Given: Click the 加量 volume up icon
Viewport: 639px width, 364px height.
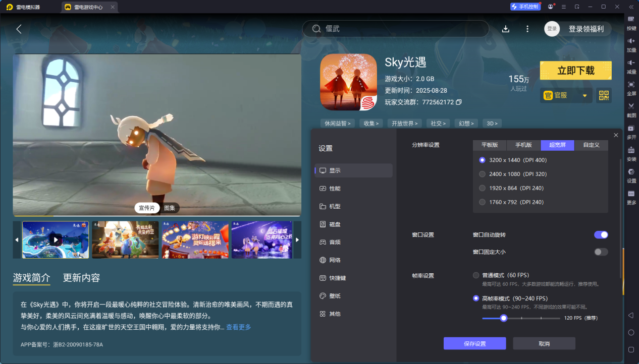Looking at the screenshot, I should tap(631, 41).
